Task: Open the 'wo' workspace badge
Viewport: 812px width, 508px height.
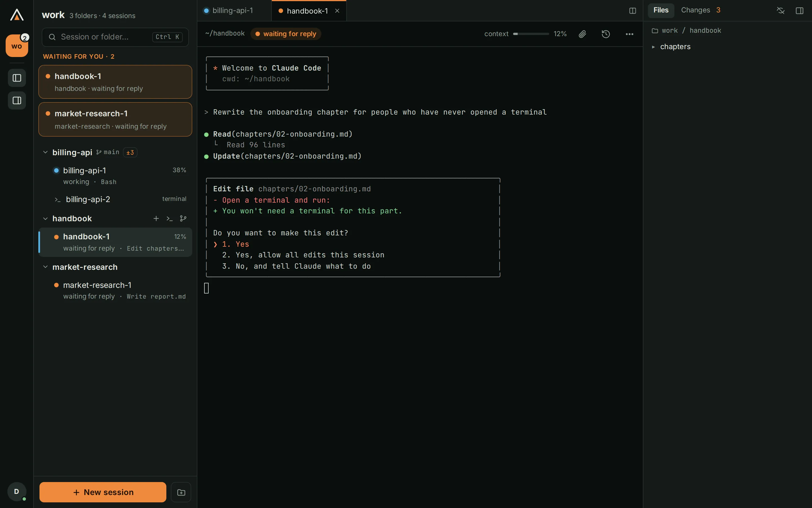Action: [17, 46]
